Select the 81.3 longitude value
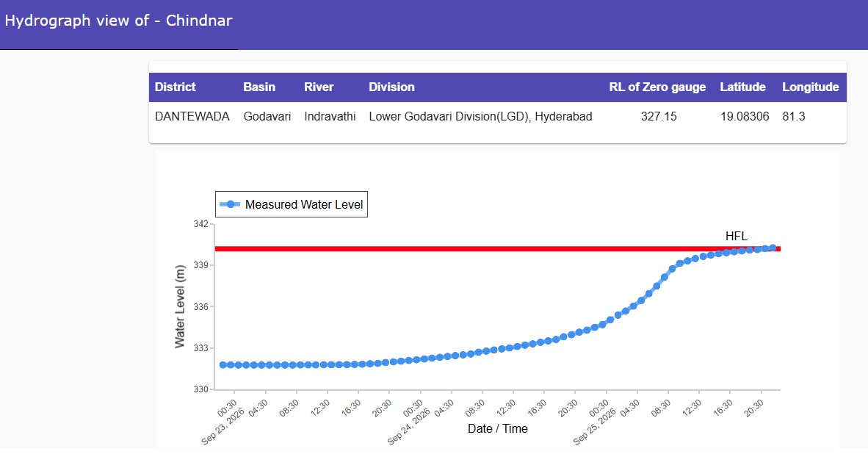868x468 pixels. click(x=793, y=116)
